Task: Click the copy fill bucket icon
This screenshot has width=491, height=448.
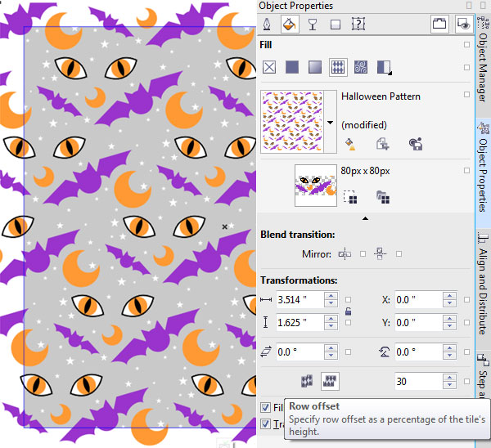Action: coord(350,144)
